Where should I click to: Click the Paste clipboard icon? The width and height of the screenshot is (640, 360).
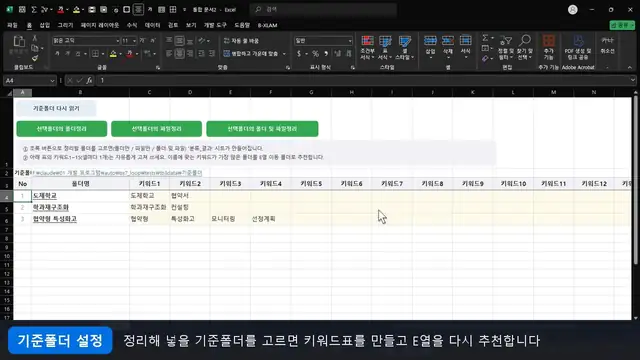tap(19, 41)
